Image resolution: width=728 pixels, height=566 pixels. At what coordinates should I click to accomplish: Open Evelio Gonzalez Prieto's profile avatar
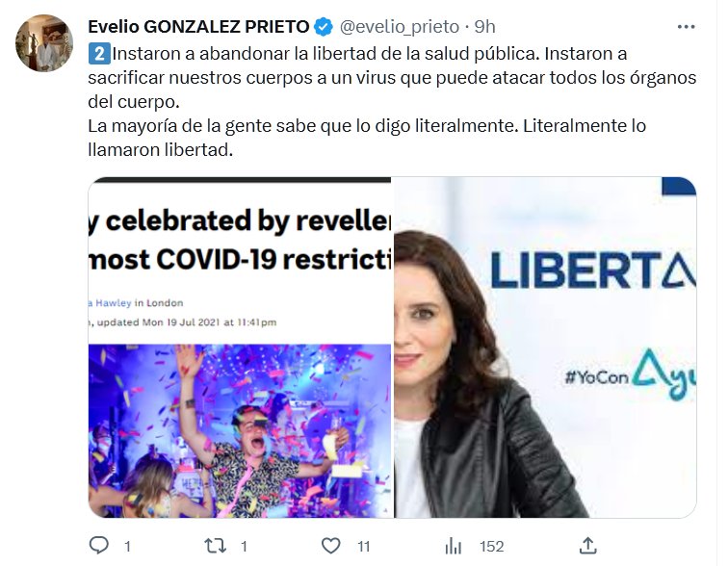(x=44, y=43)
